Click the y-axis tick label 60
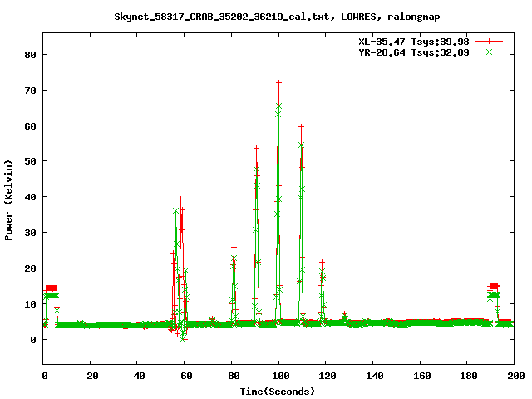 (x=30, y=126)
